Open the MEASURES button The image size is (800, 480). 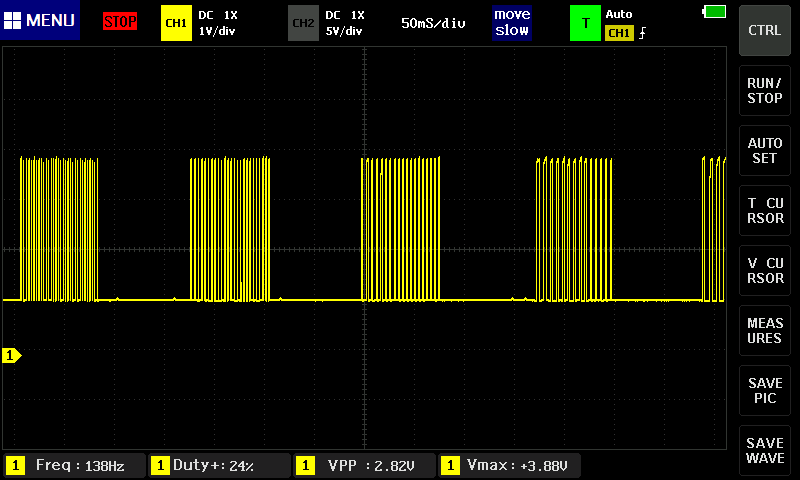pyautogui.click(x=765, y=331)
